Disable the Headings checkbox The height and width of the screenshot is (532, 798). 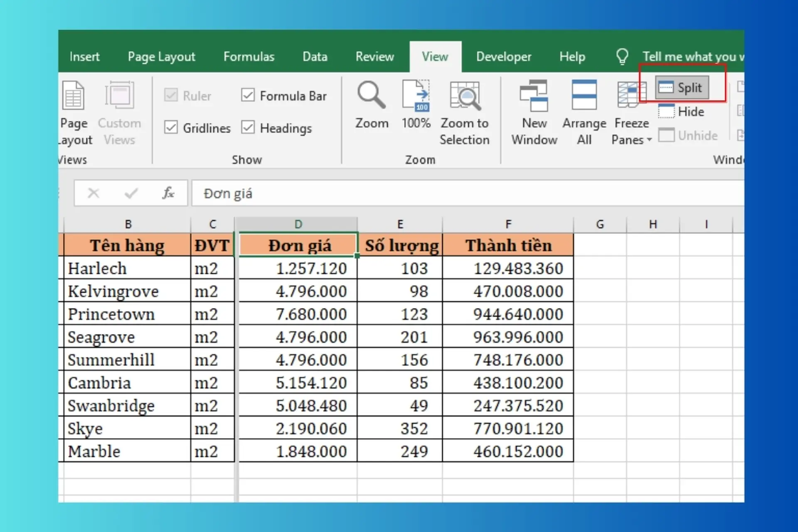[248, 128]
